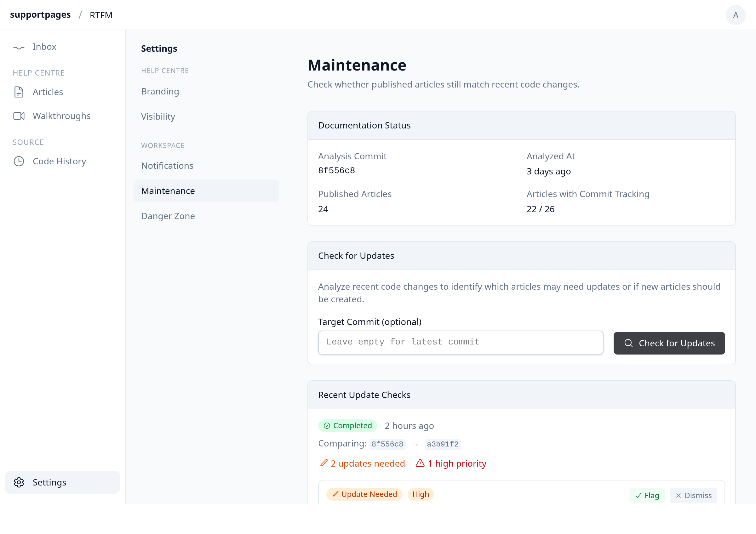Select the Maintenance settings item

[206, 191]
